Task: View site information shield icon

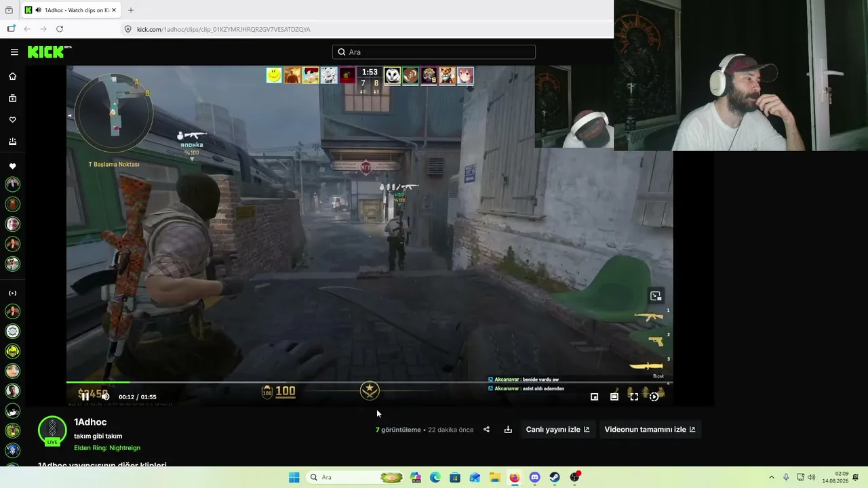Action: click(127, 29)
